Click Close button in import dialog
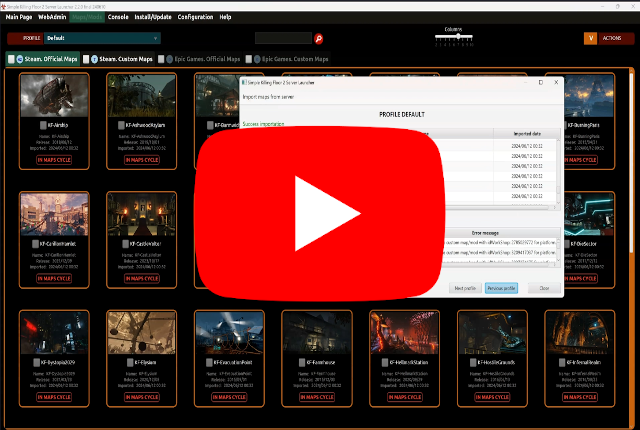Viewport: 640px width, 430px height. (544, 288)
